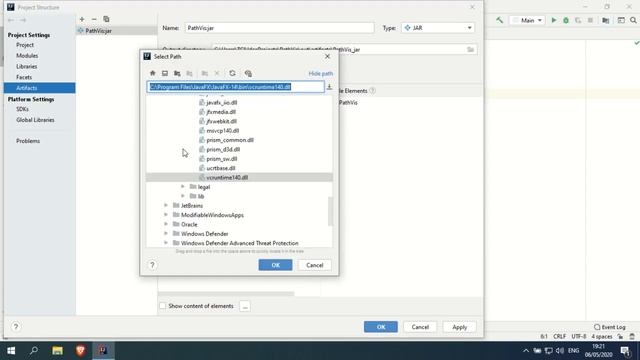Open Problems section
The height and width of the screenshot is (360, 640).
click(28, 141)
